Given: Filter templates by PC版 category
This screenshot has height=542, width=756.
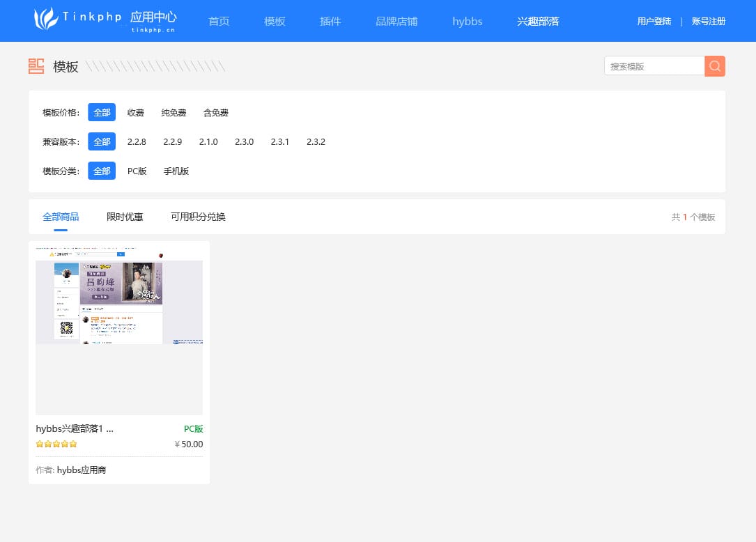Looking at the screenshot, I should (137, 171).
